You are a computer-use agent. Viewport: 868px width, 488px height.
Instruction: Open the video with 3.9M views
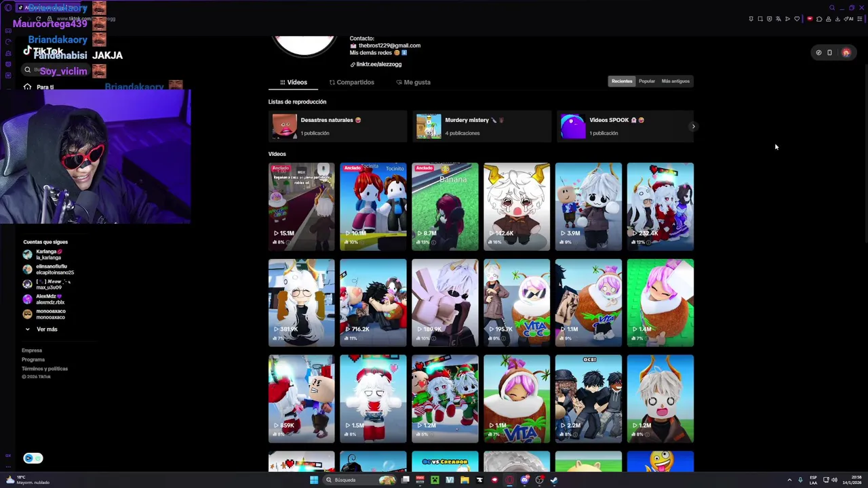coord(589,207)
